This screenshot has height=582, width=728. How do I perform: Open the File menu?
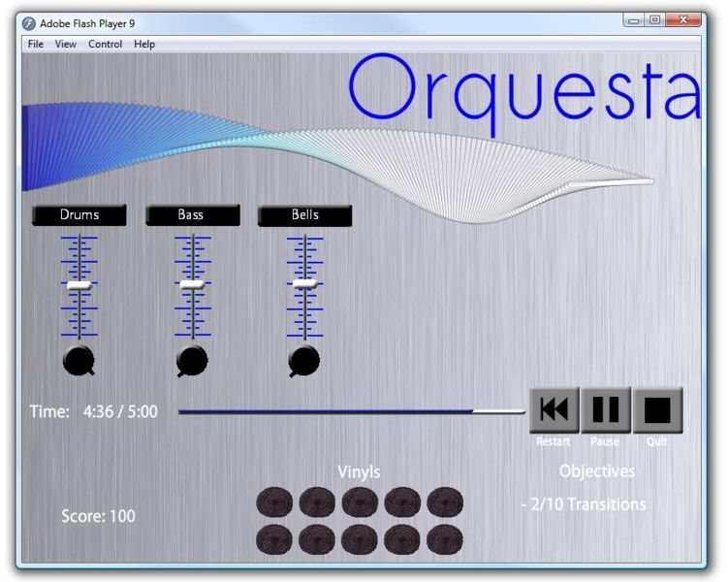[x=36, y=44]
